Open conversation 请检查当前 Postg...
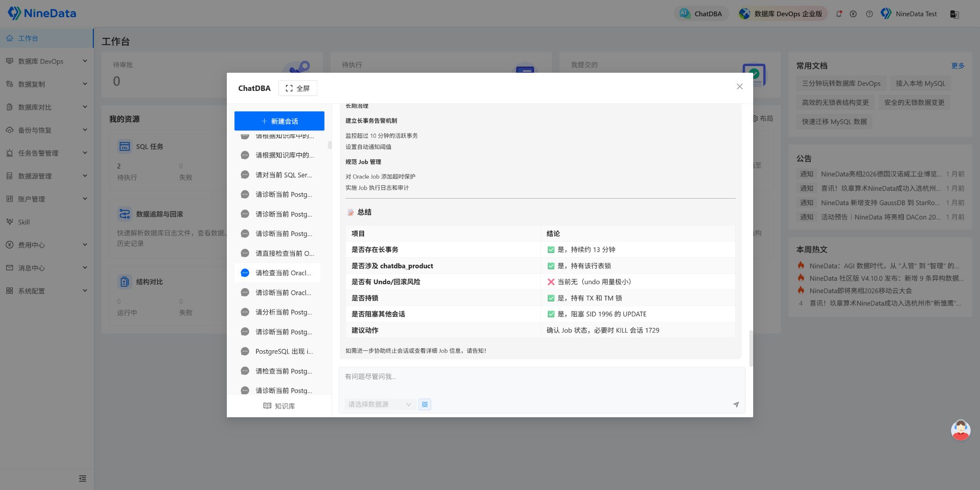Viewport: 980px width, 490px height. [x=278, y=371]
